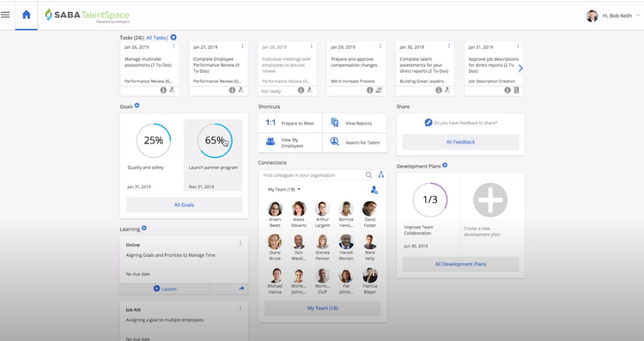Open Search for Talent shortcut
This screenshot has width=644, height=341.
click(355, 143)
